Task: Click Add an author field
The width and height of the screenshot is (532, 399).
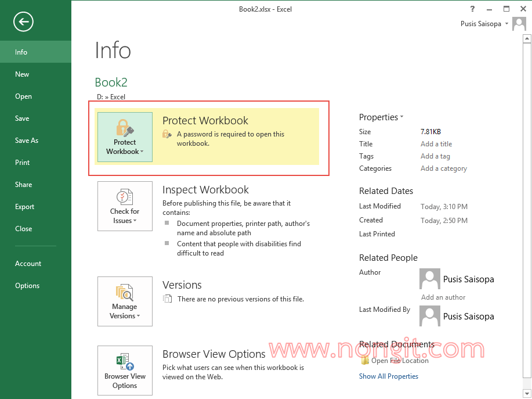Action: click(x=443, y=297)
